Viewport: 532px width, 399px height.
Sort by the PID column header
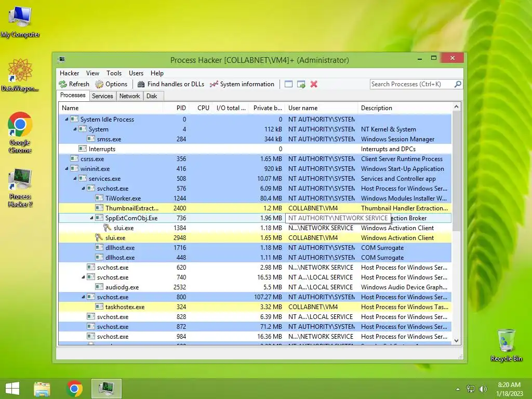click(x=176, y=108)
